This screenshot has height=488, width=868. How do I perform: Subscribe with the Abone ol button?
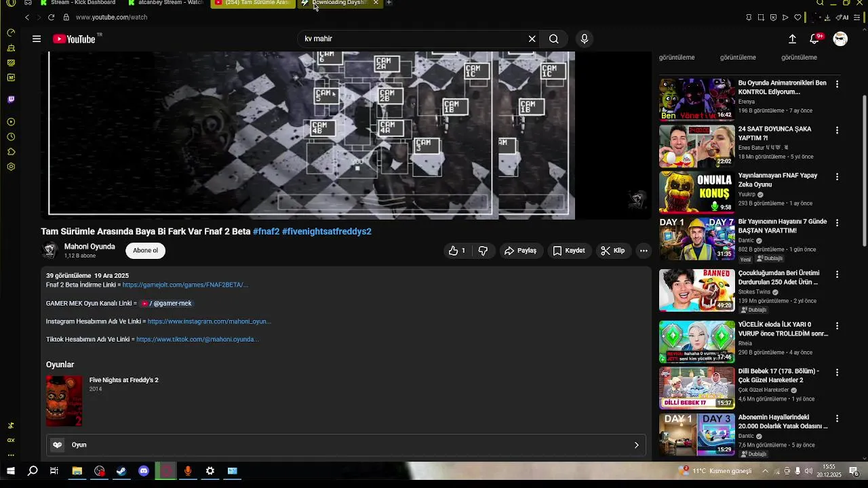[x=145, y=251]
